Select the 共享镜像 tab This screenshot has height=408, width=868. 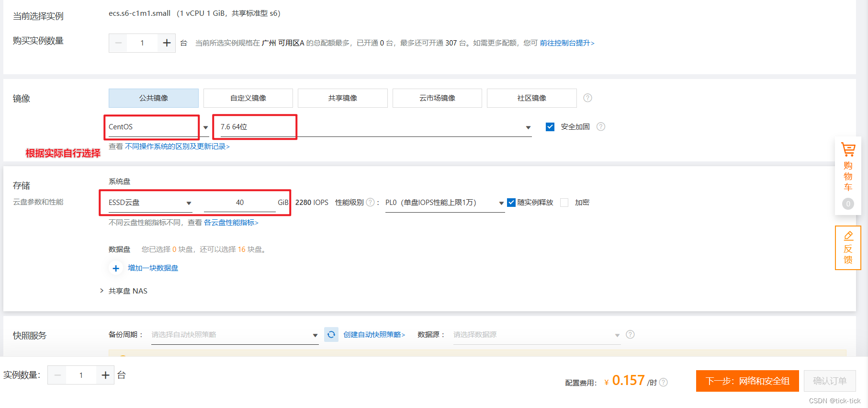343,98
